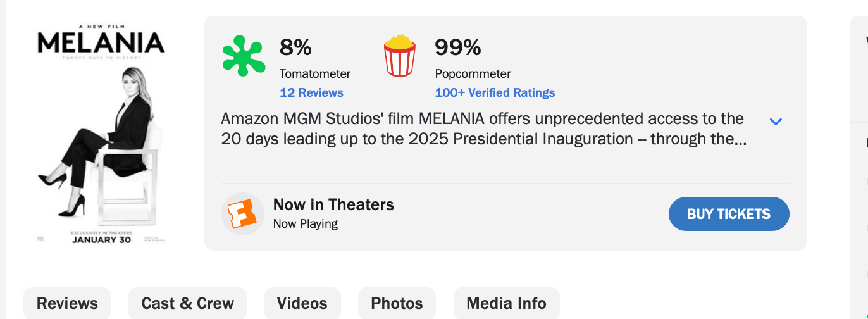
Task: Click the green splat Tomatometer icon
Action: (244, 56)
